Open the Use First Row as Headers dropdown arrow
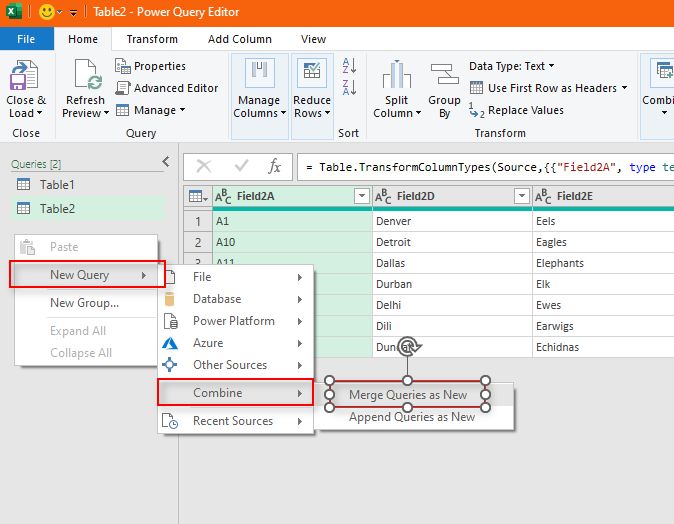This screenshot has height=524, width=674. coord(624,88)
